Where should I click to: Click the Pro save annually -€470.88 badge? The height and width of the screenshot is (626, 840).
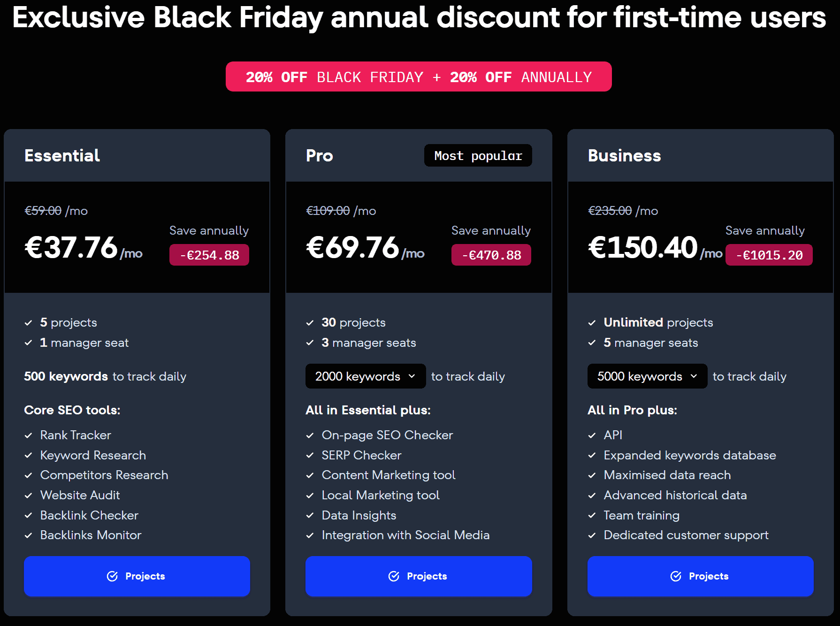point(491,255)
